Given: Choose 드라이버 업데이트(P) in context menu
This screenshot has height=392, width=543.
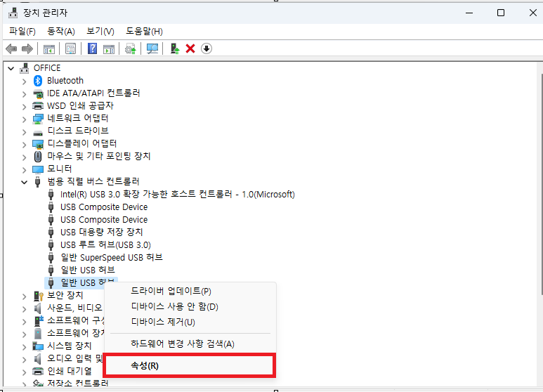Looking at the screenshot, I should (190, 291).
